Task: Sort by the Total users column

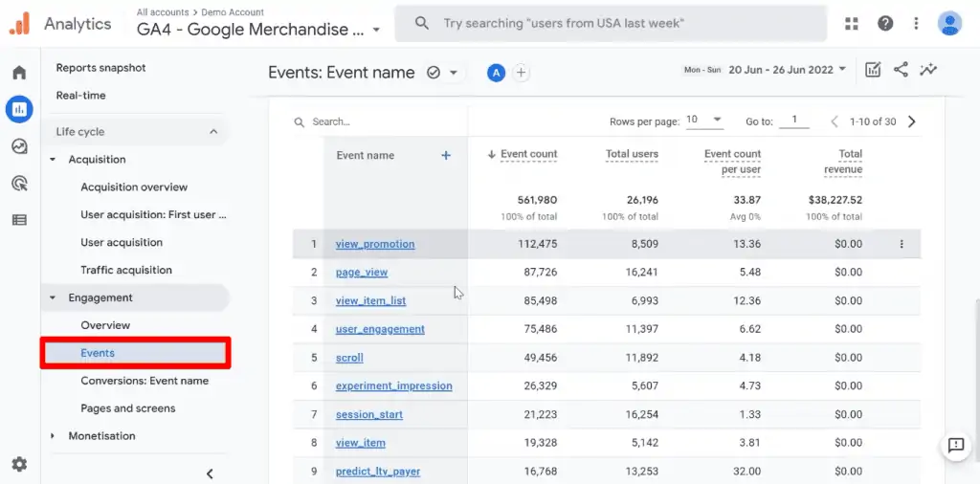Action: coord(632,154)
